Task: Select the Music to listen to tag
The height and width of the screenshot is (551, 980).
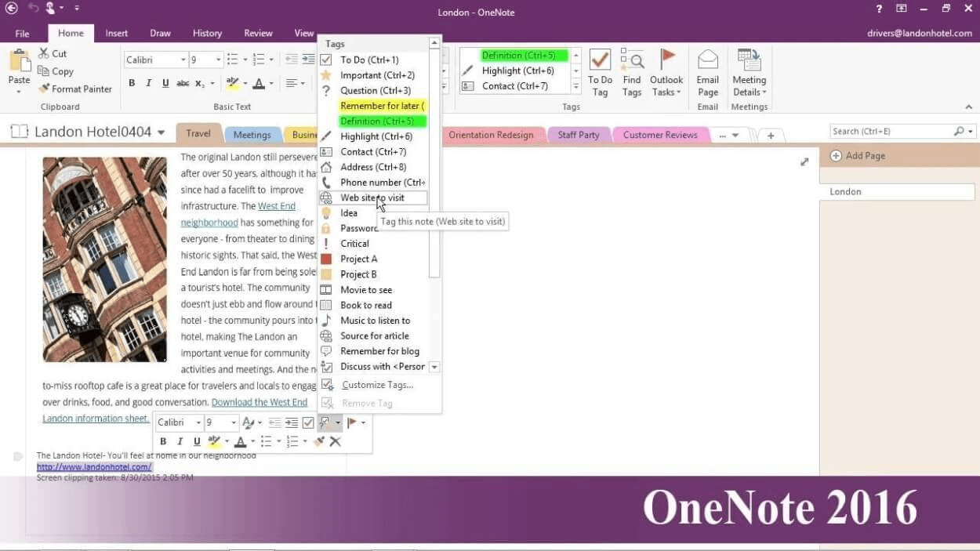Action: [x=373, y=321]
